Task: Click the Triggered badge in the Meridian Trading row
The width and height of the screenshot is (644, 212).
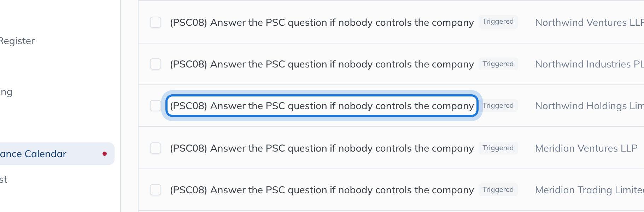Action: (x=498, y=190)
